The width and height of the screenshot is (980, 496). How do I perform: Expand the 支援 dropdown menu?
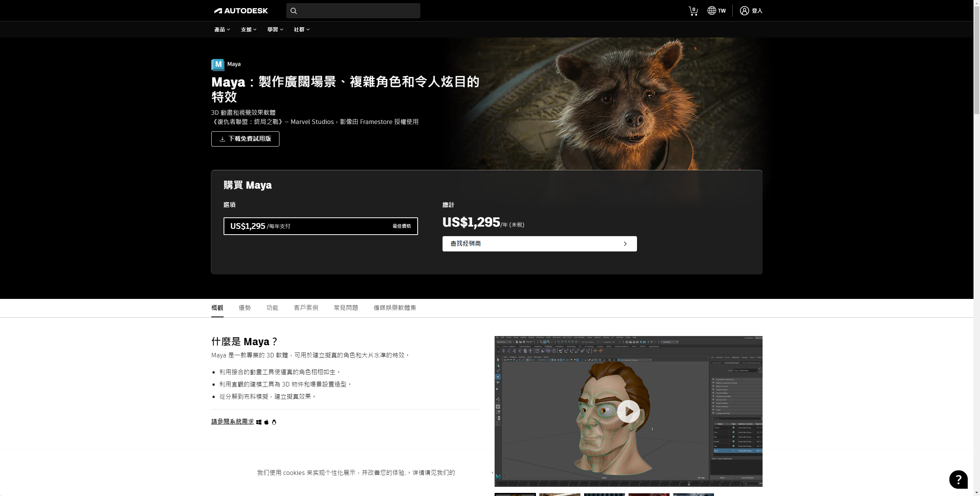(248, 29)
